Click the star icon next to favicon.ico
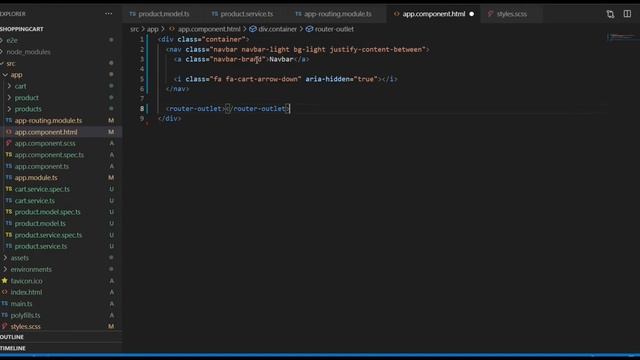Image resolution: width=640 pixels, height=360 pixels. [x=4, y=280]
